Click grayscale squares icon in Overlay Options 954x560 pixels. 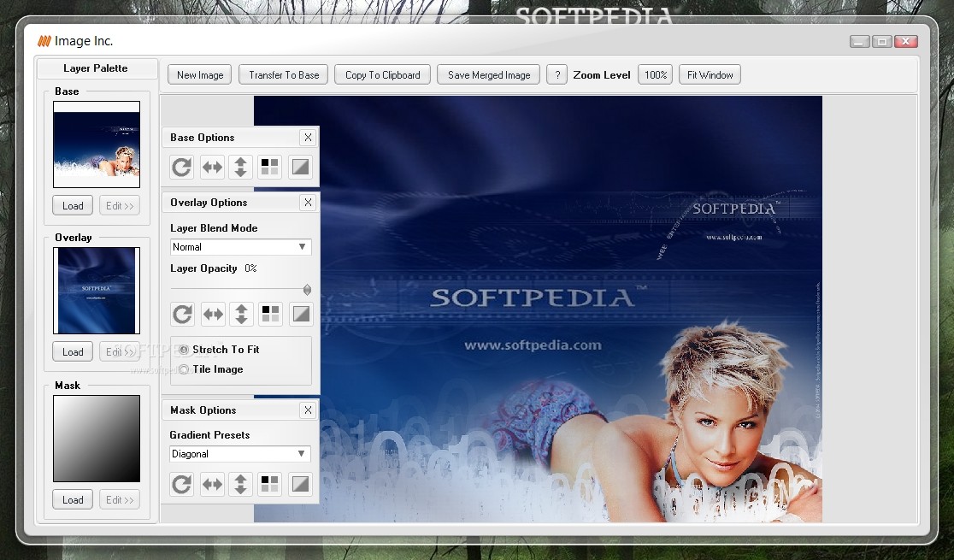coord(270,314)
